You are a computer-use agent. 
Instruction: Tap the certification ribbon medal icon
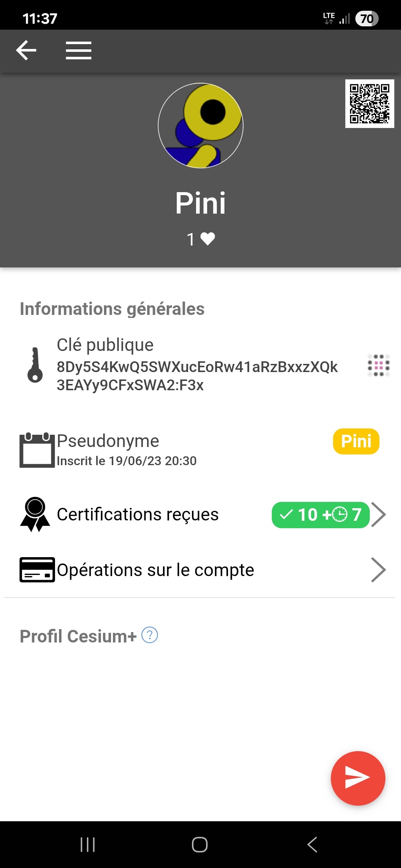[35, 514]
